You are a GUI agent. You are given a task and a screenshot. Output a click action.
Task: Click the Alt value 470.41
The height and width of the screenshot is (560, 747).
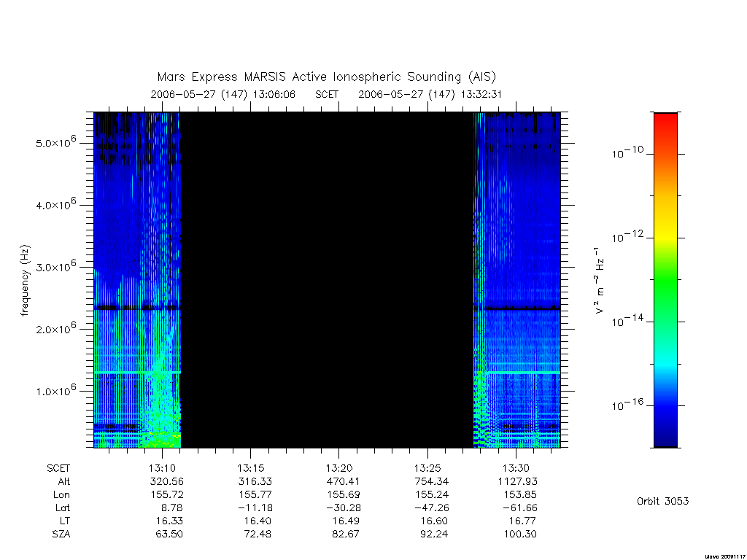click(x=344, y=481)
